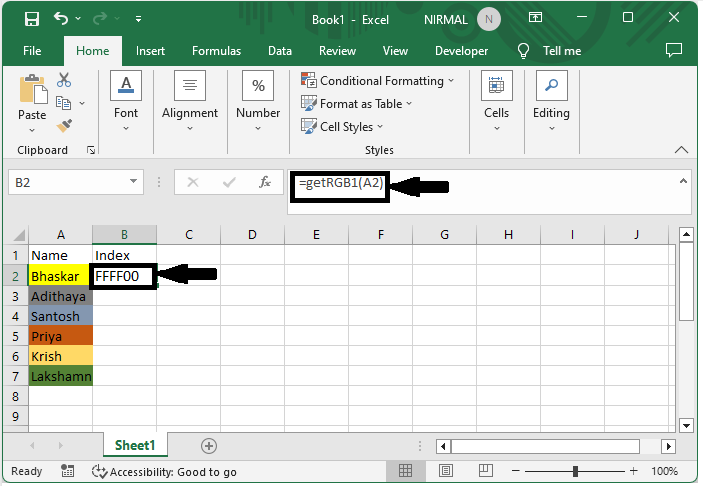Cut the selection with scissors icon
Image resolution: width=703 pixels, height=486 pixels.
coord(64,80)
